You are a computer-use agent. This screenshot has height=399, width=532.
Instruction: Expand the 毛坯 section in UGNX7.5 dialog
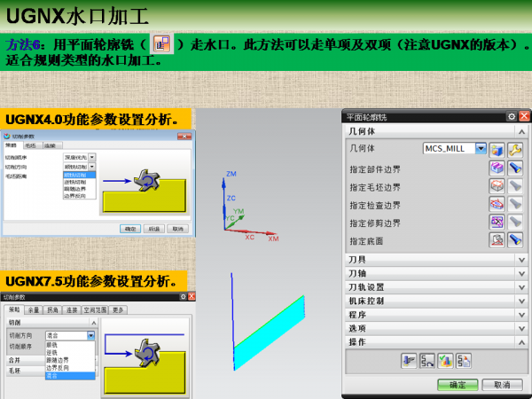52,371
